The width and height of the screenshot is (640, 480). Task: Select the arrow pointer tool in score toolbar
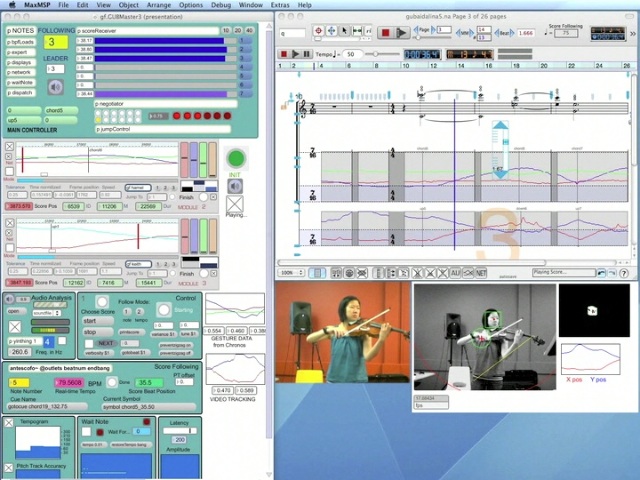343,32
